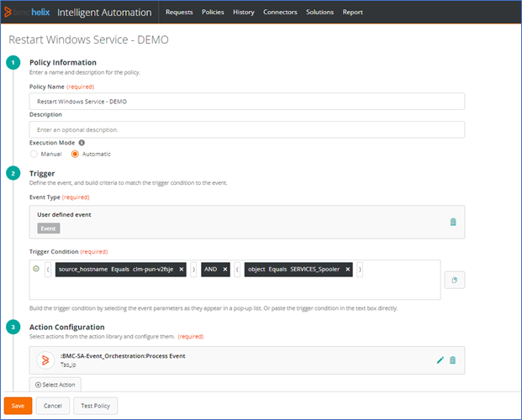
Task: Open the Report page
Action: [352, 12]
